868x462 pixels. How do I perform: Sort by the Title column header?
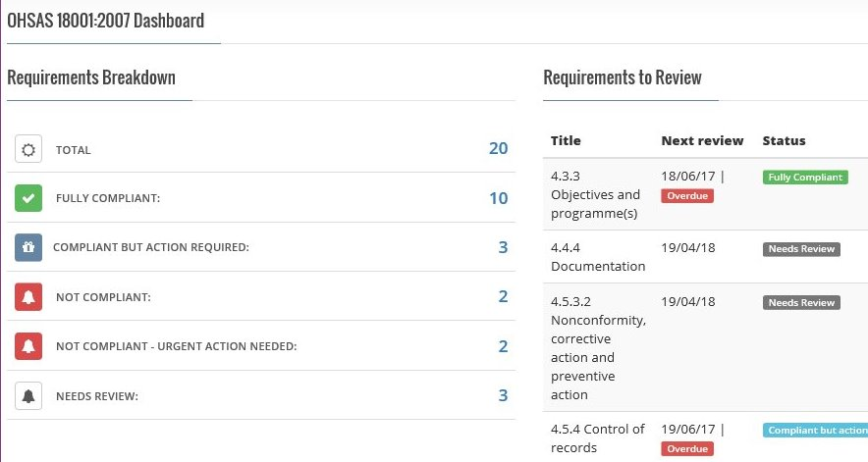(566, 140)
